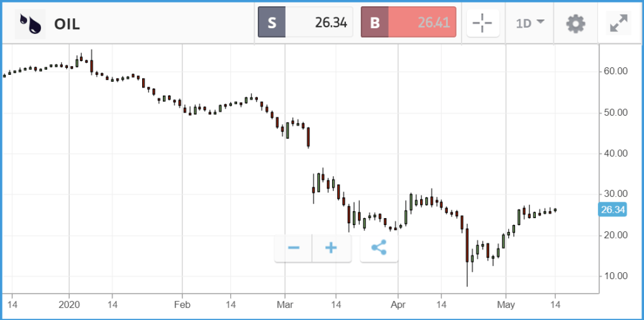The width and height of the screenshot is (644, 320).
Task: Click the Buy button at 26.41
Action: pos(408,22)
